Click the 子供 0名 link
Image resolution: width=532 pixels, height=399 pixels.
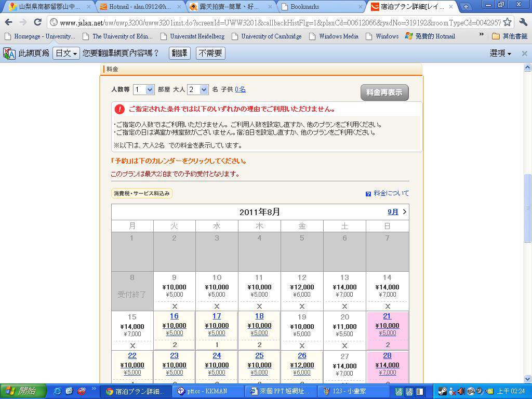click(240, 89)
